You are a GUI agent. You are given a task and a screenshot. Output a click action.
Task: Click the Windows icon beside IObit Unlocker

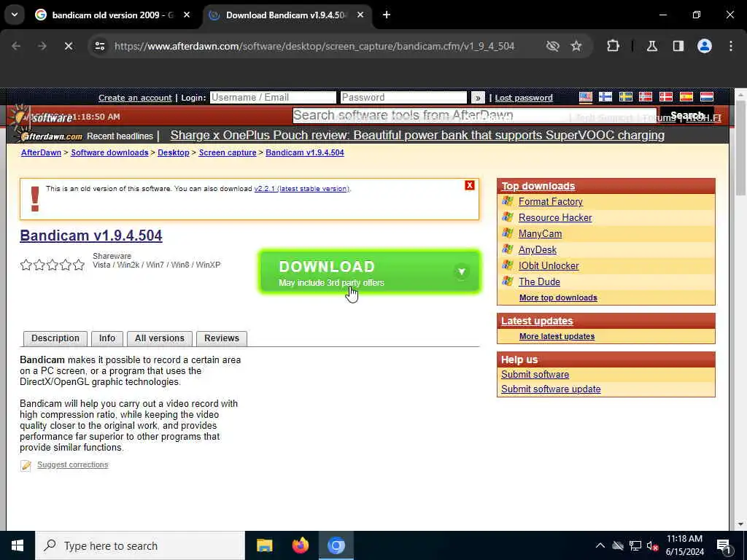pyautogui.click(x=508, y=265)
